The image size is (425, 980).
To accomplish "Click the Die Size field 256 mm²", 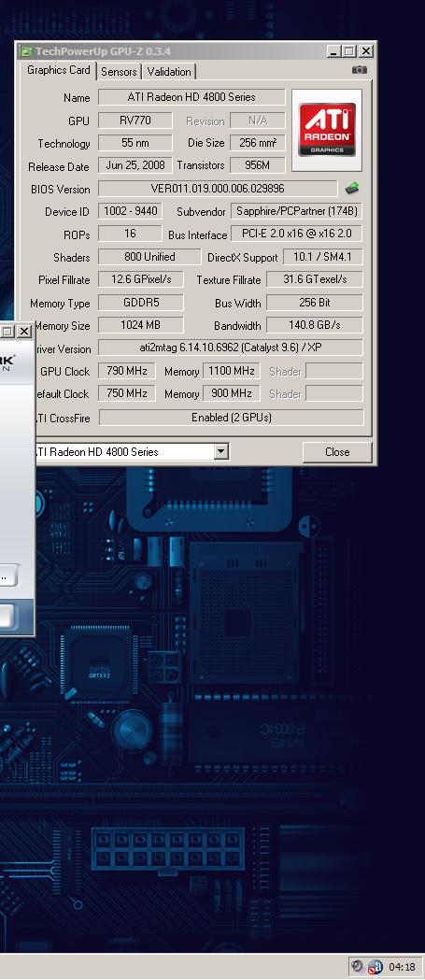I will 258,143.
